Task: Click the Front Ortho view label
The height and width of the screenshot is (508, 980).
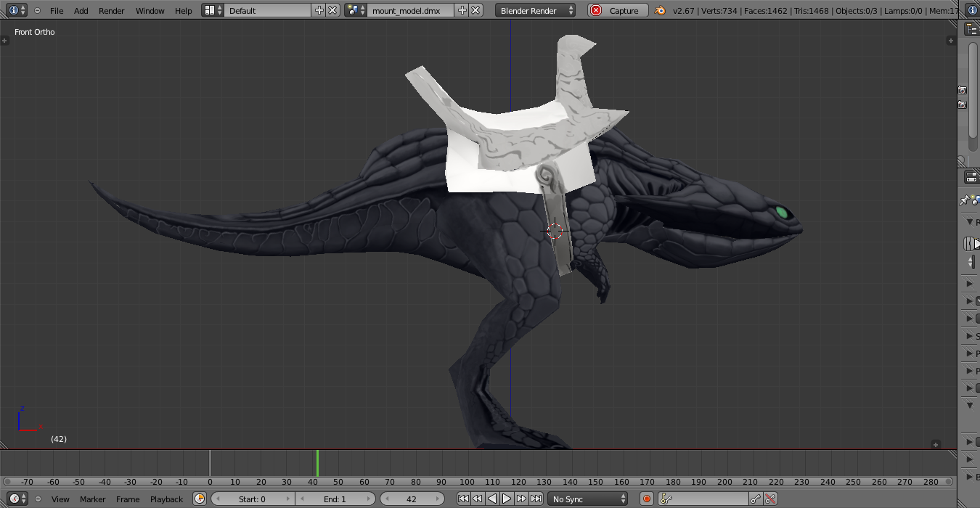Action: point(35,32)
